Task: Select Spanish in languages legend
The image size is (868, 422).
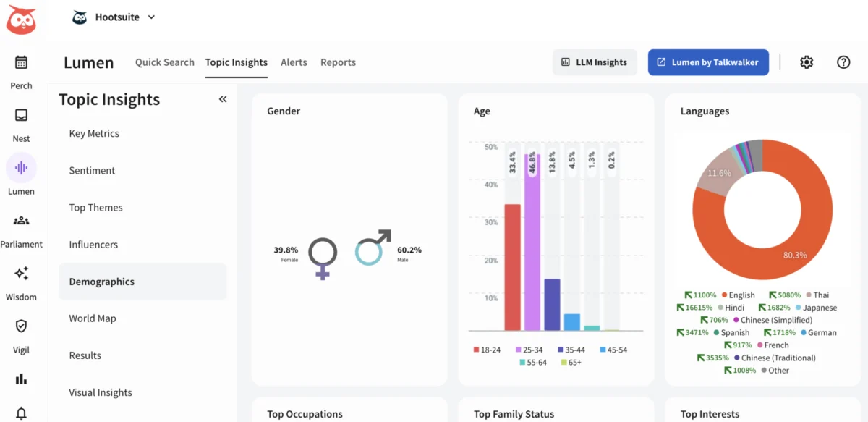Action: (x=731, y=333)
